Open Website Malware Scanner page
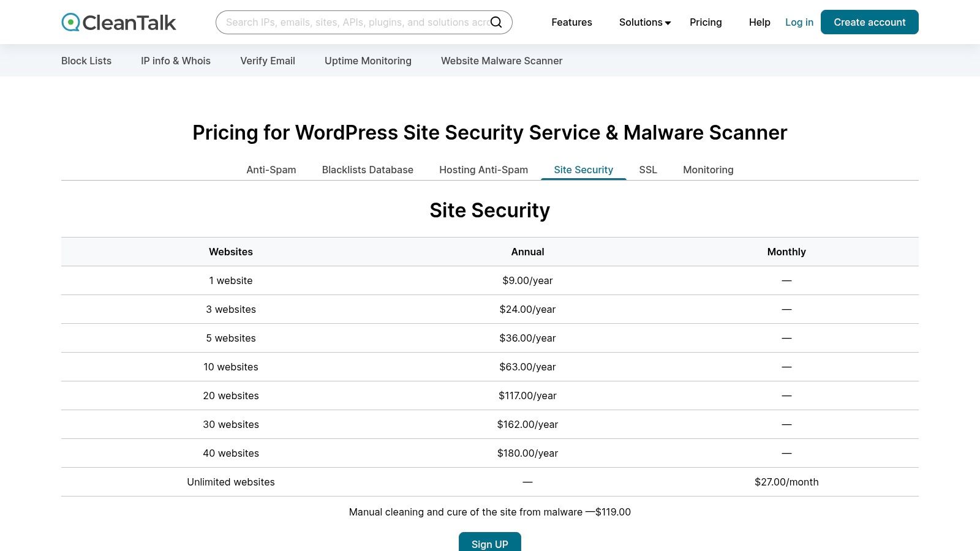The width and height of the screenshot is (980, 551). click(x=502, y=61)
